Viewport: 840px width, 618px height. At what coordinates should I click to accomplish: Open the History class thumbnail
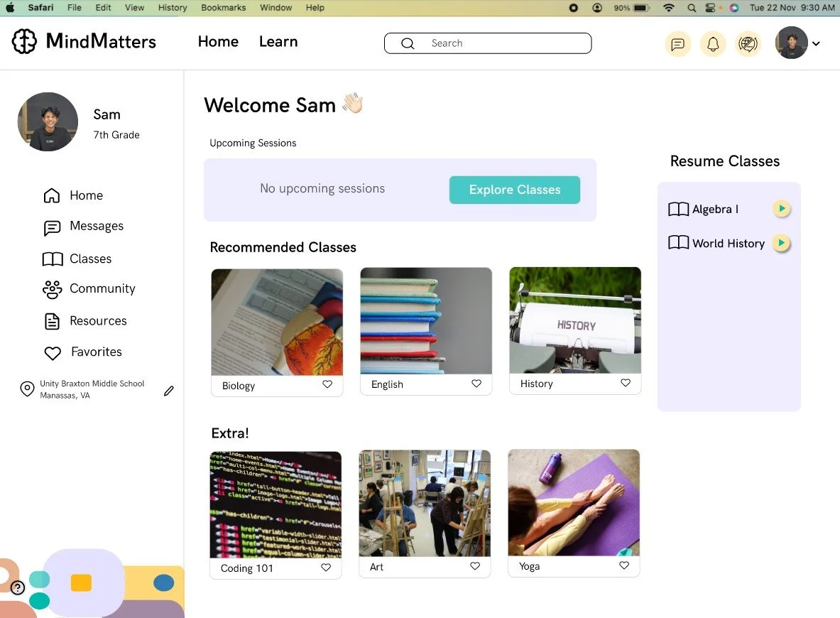[x=575, y=320]
